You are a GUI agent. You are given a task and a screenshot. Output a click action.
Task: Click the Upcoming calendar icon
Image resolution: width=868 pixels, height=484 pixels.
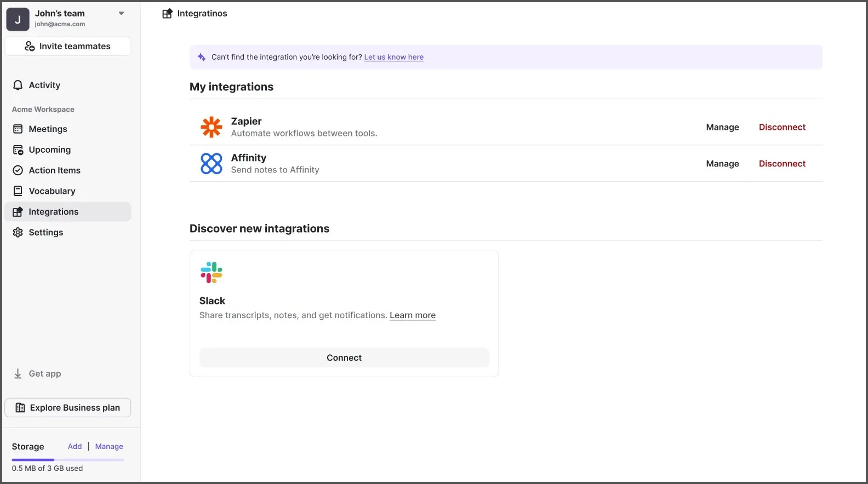[18, 150]
